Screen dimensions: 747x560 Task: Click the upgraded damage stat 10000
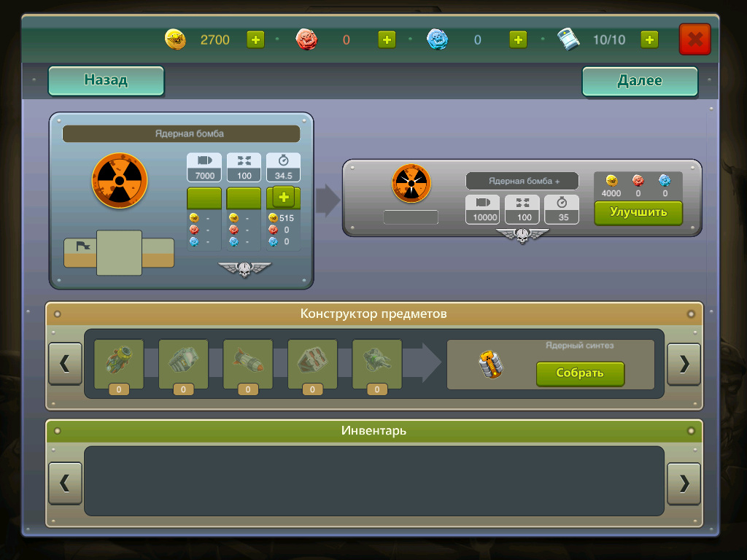point(483,209)
